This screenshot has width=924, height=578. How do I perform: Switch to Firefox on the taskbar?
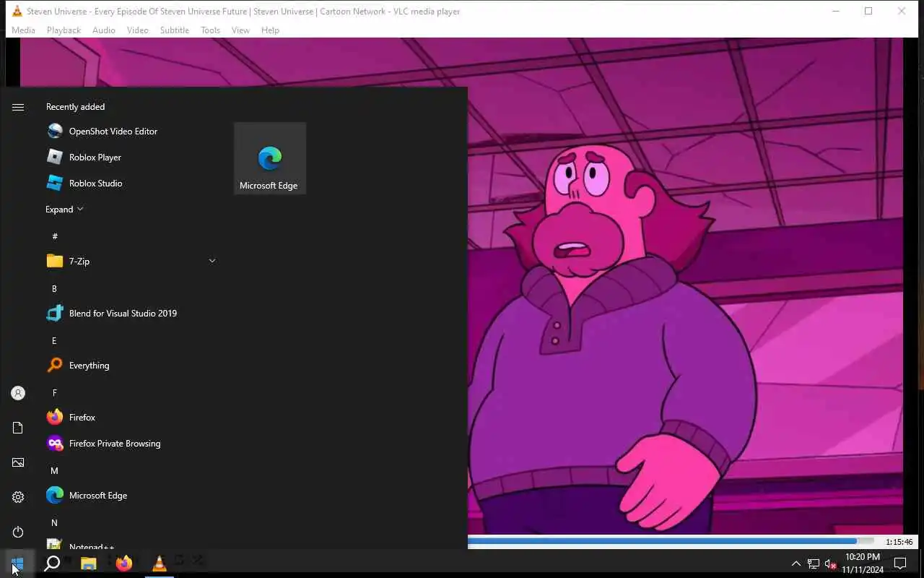coord(124,564)
